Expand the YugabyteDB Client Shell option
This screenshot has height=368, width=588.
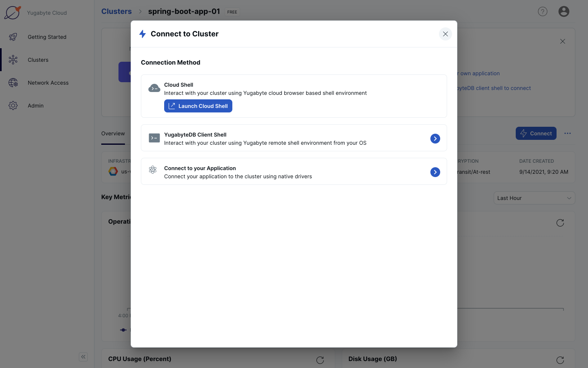click(435, 139)
